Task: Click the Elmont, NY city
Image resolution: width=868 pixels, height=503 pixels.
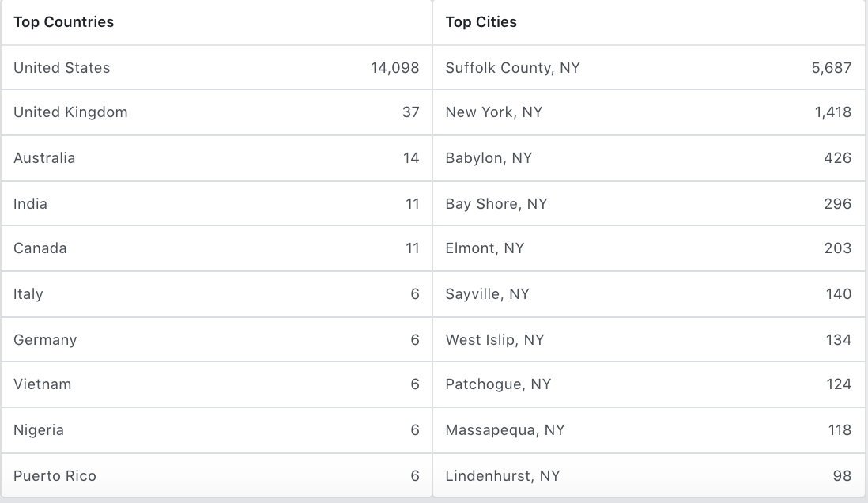Action: [x=485, y=248]
